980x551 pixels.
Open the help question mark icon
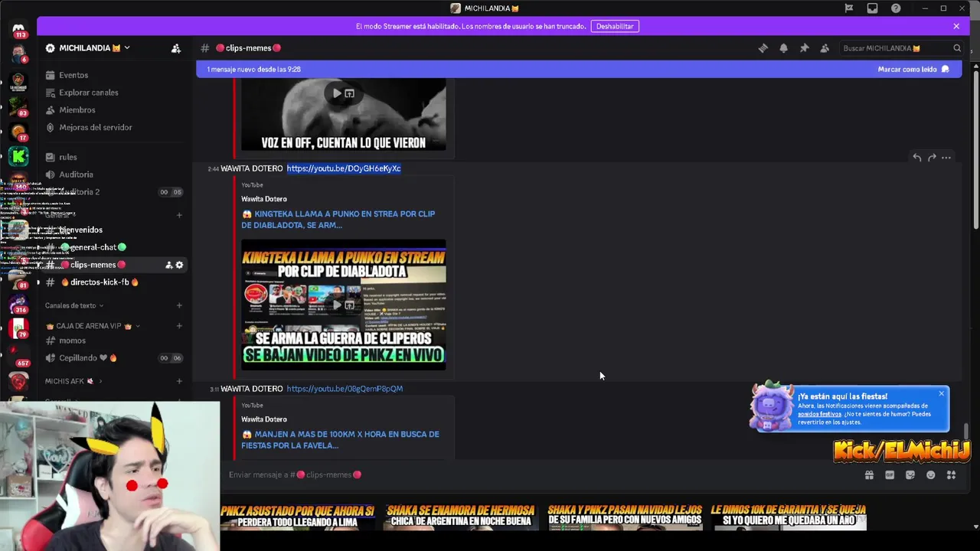pos(895,8)
